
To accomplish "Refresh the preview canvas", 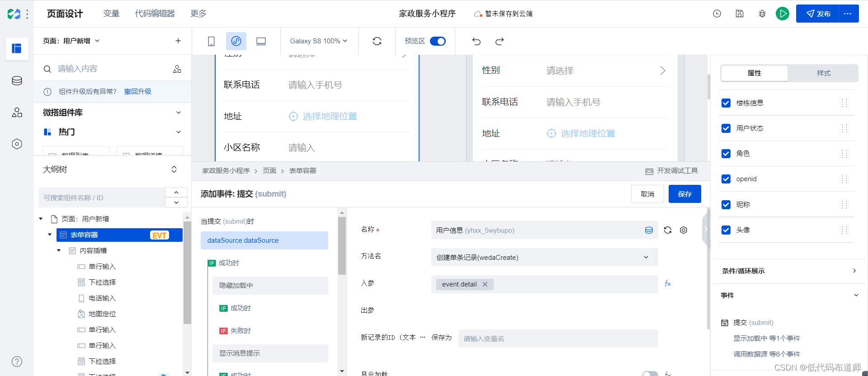I will (x=377, y=41).
